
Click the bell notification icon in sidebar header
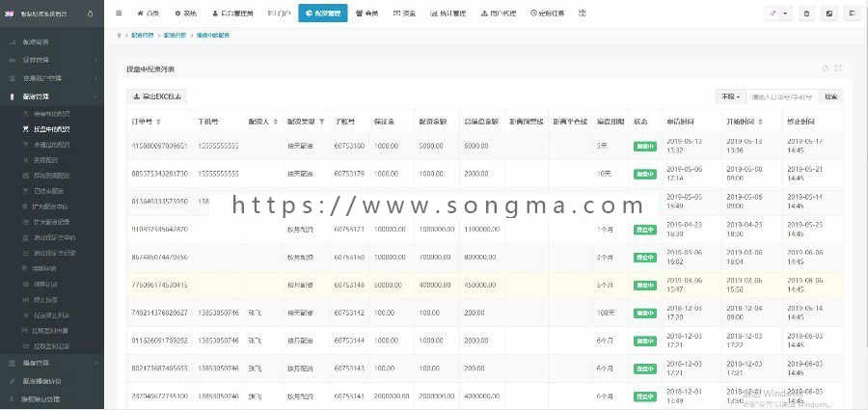pos(91,14)
